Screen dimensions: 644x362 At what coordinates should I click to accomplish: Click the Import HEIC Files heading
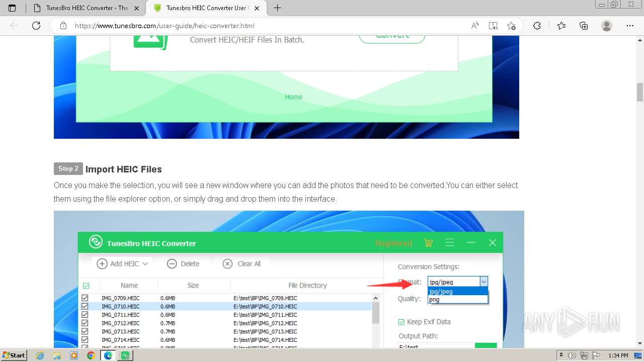point(123,169)
